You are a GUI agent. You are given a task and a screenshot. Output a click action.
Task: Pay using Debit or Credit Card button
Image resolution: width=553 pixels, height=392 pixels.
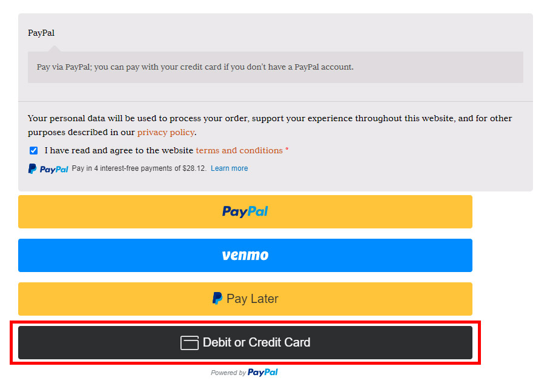coord(245,342)
